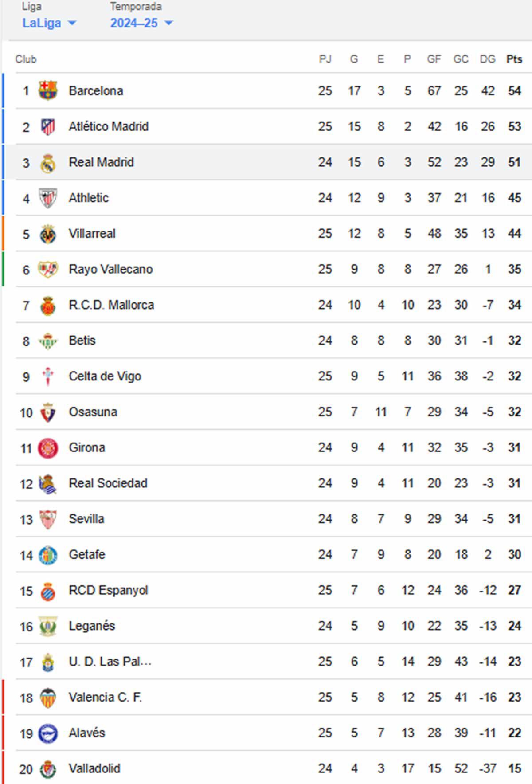The height and width of the screenshot is (784, 532).
Task: Select the Valladolid badge icon
Action: point(49,768)
